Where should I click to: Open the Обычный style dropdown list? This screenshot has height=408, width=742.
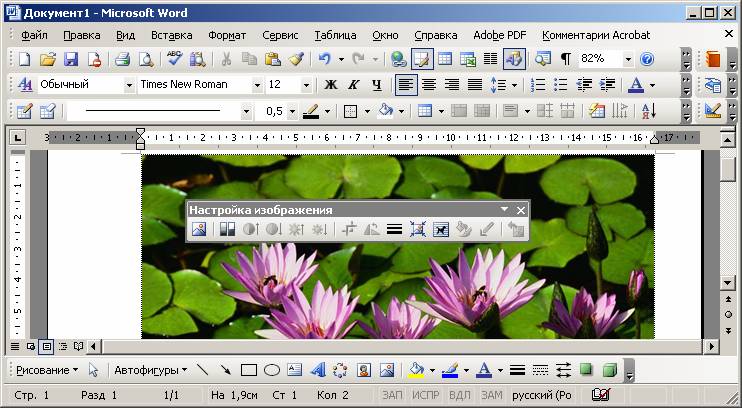(x=127, y=85)
